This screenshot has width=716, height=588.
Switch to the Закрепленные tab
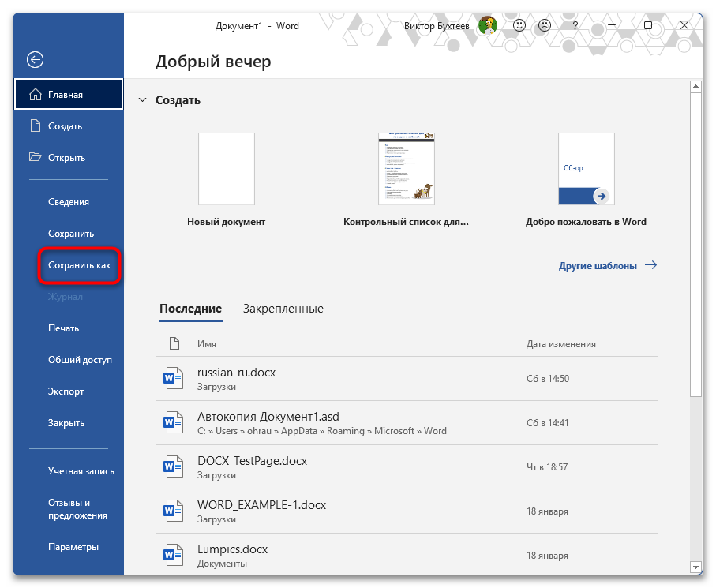coord(283,309)
